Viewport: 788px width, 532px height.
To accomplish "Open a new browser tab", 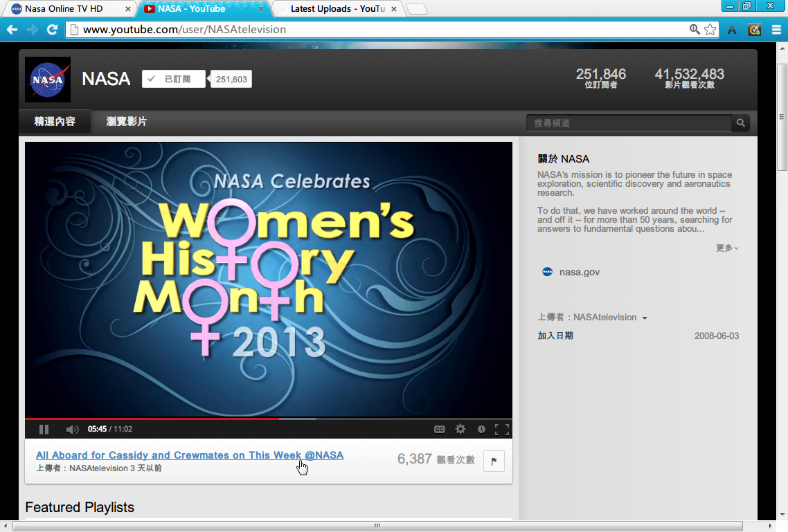I will (x=417, y=9).
